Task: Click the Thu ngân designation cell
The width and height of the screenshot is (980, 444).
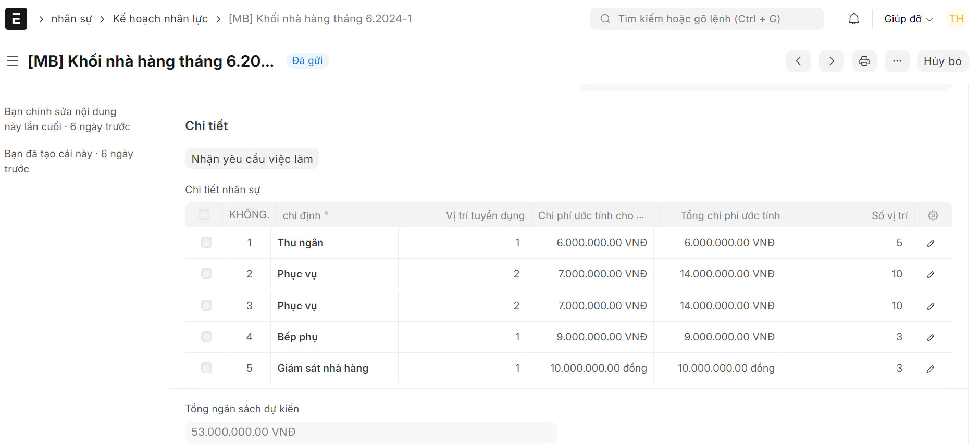Action: [x=334, y=243]
